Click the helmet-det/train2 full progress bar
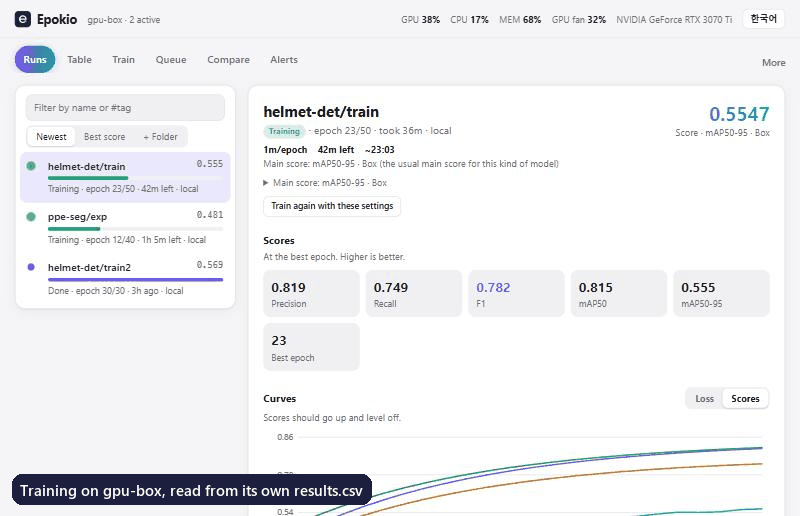 click(x=135, y=280)
